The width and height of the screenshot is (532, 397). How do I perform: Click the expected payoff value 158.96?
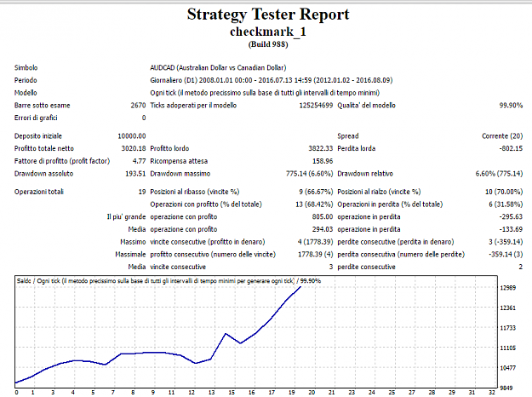[323, 161]
